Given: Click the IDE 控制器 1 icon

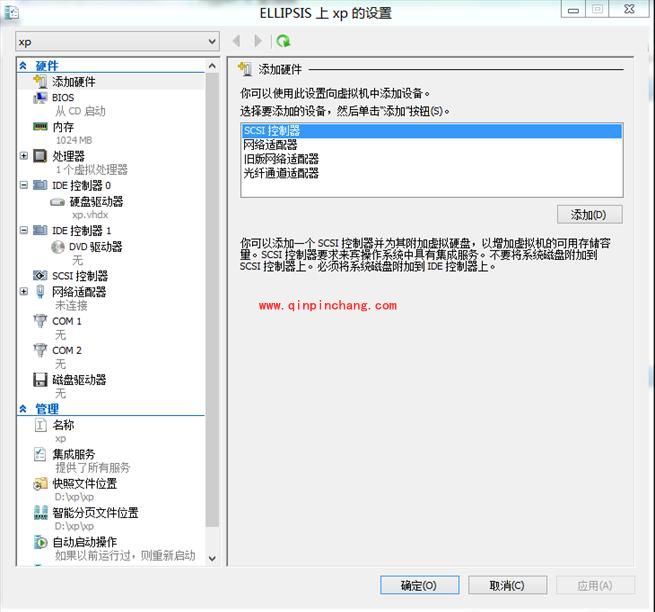Looking at the screenshot, I should pyautogui.click(x=40, y=230).
